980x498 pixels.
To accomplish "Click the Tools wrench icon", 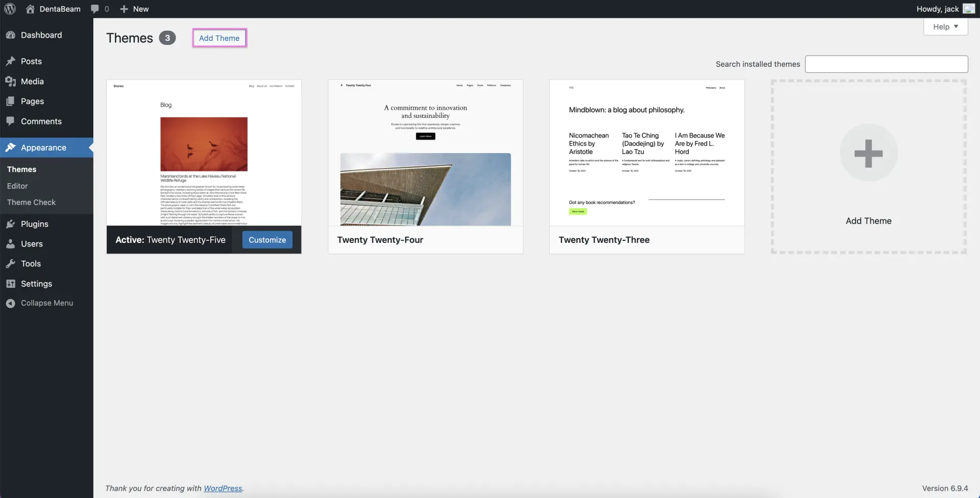I will (11, 264).
